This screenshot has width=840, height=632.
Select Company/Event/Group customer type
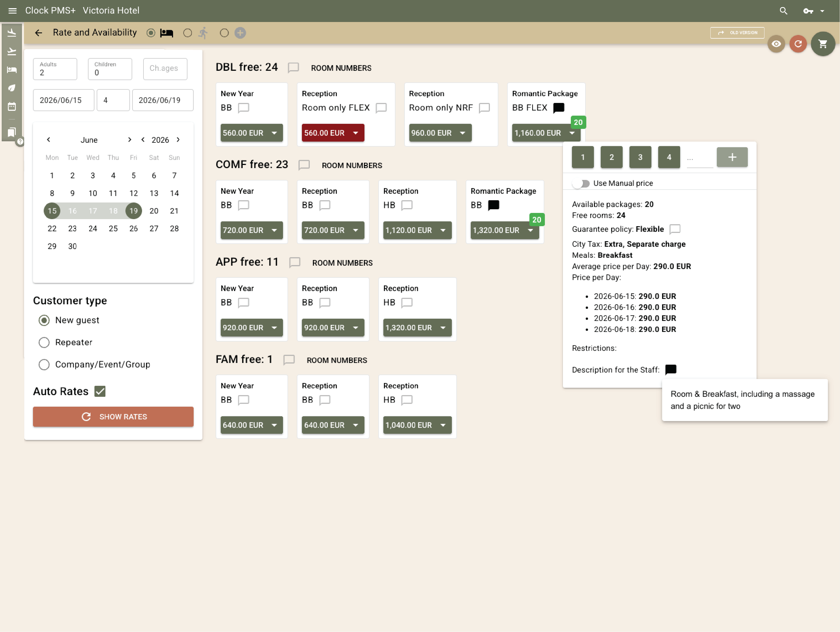[x=44, y=364]
